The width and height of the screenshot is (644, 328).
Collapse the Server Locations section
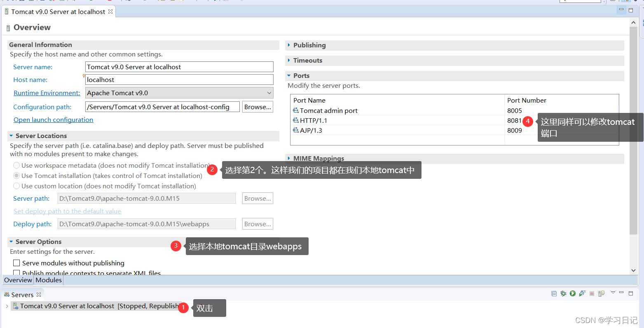point(11,136)
